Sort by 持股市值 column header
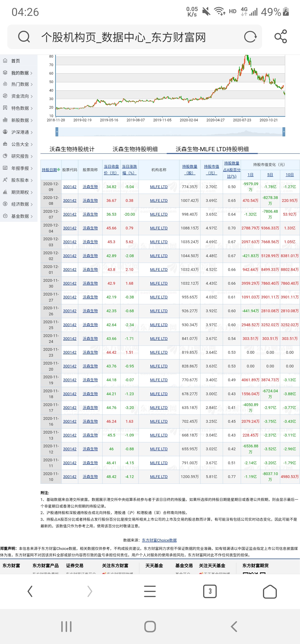 point(211,170)
